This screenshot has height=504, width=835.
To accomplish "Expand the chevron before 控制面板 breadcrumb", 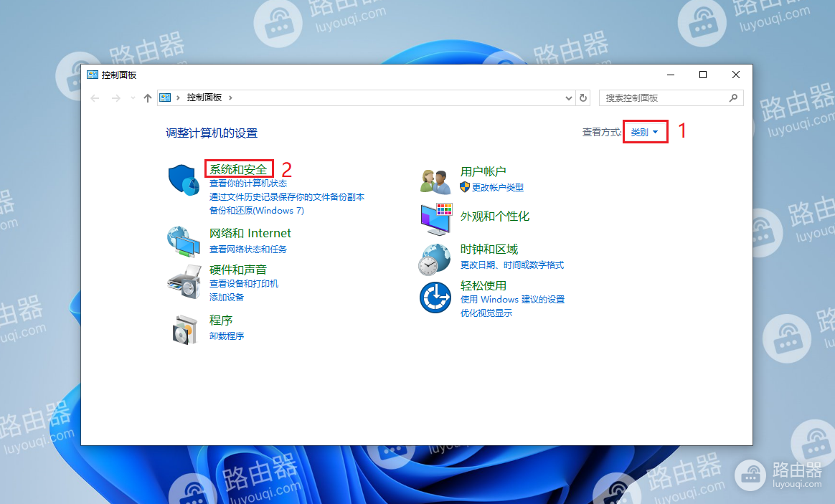I will (178, 98).
